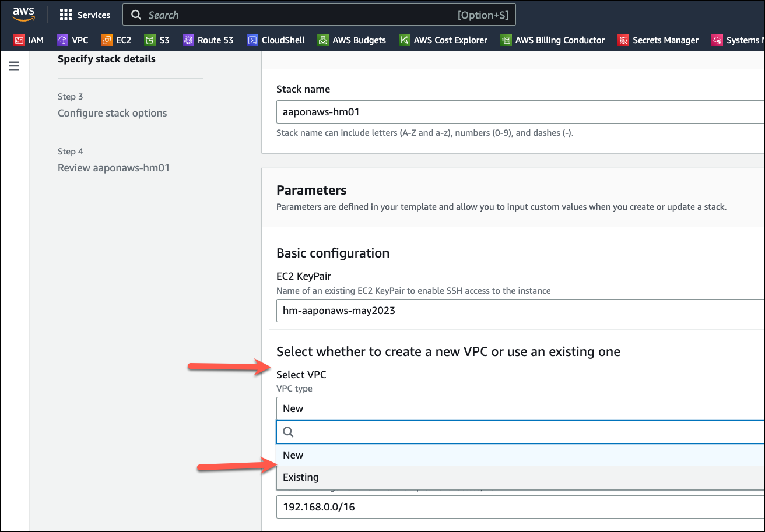Toggle the hamburger side navigation menu
The width and height of the screenshot is (765, 532).
[x=14, y=66]
